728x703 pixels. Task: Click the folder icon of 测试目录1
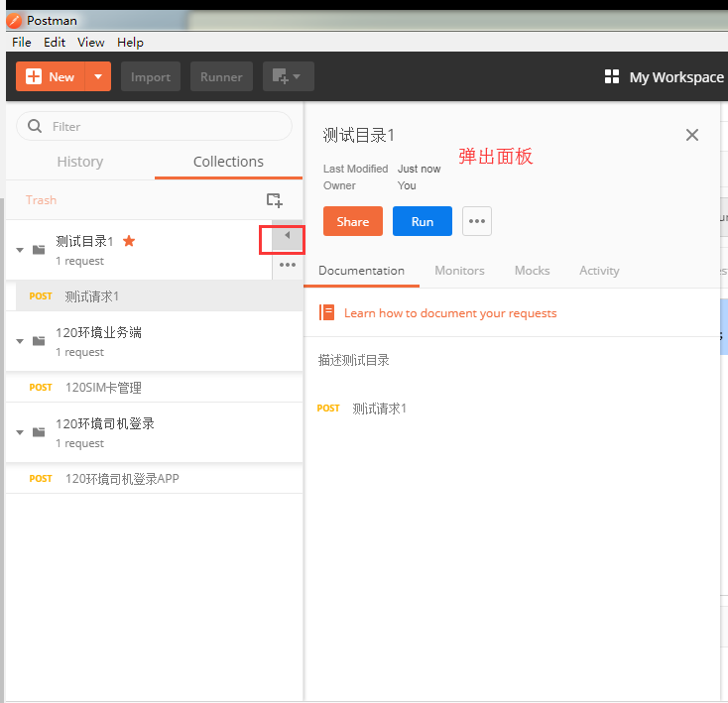[x=39, y=250]
